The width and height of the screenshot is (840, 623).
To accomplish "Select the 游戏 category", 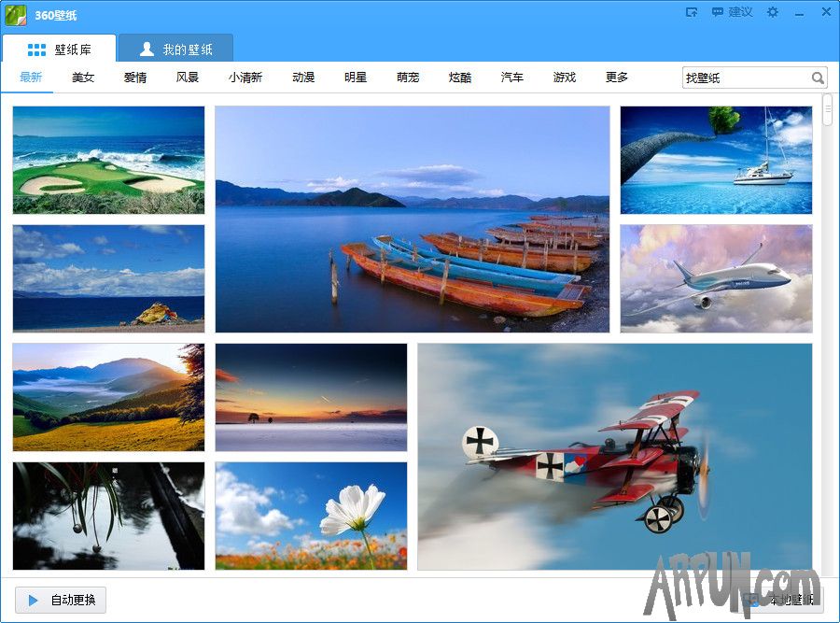I will tap(565, 78).
